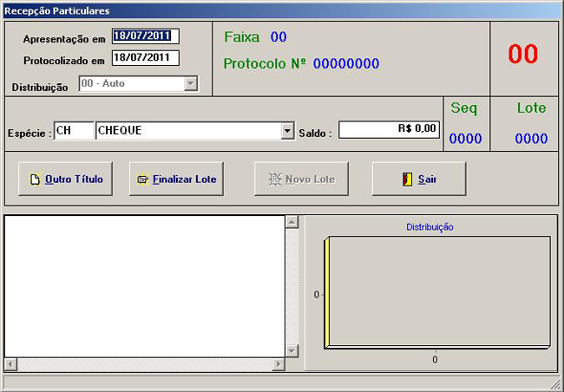This screenshot has width=564, height=392.
Task: Click the Outro Título button
Action: tap(65, 179)
